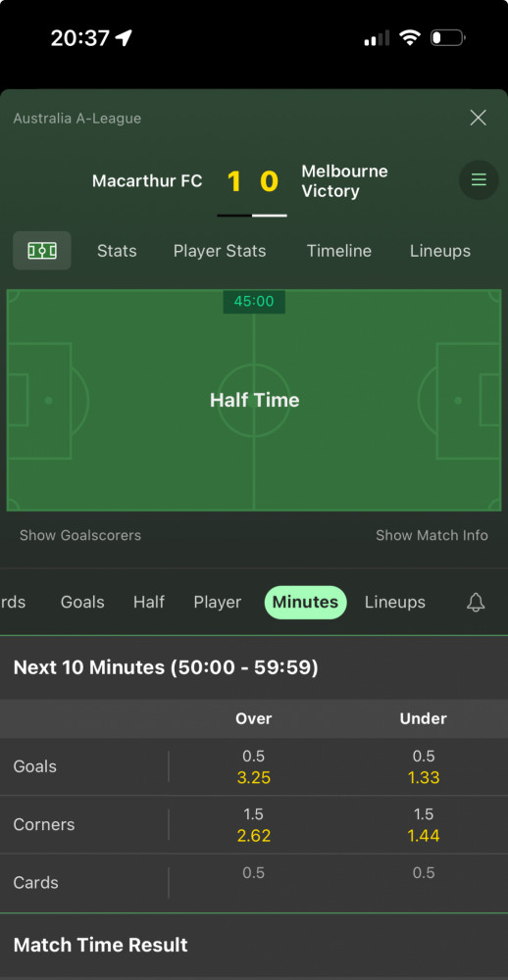508x980 pixels.
Task: Tap the Australia A-League link
Action: [76, 119]
